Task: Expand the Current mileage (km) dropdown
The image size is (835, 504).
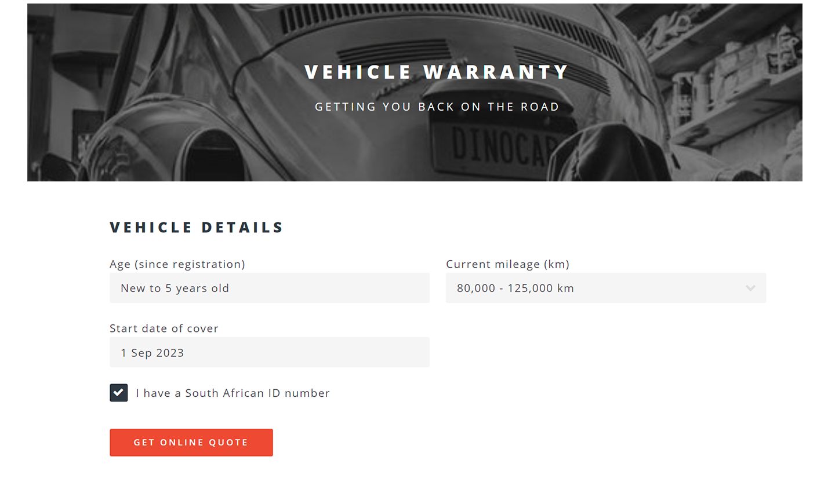Action: 605,288
